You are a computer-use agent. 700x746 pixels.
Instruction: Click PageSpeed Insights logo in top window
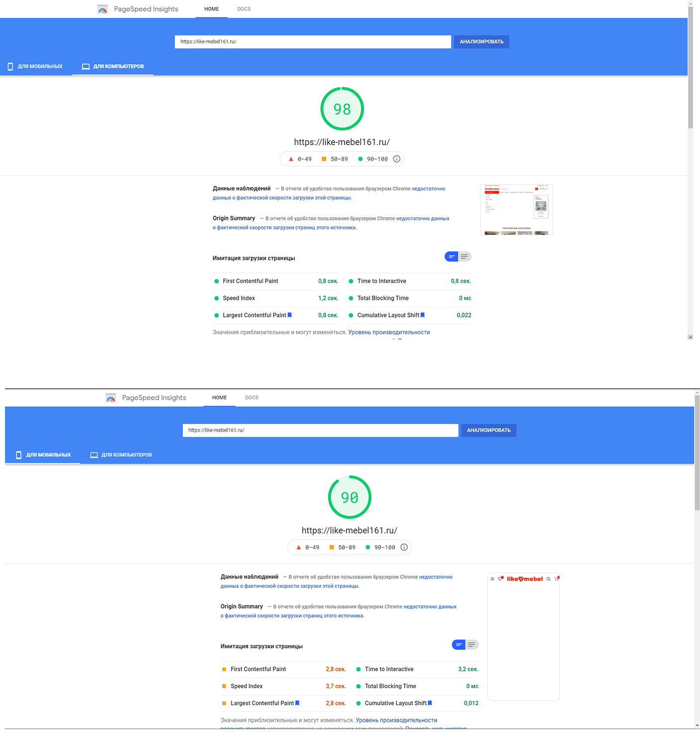102,9
